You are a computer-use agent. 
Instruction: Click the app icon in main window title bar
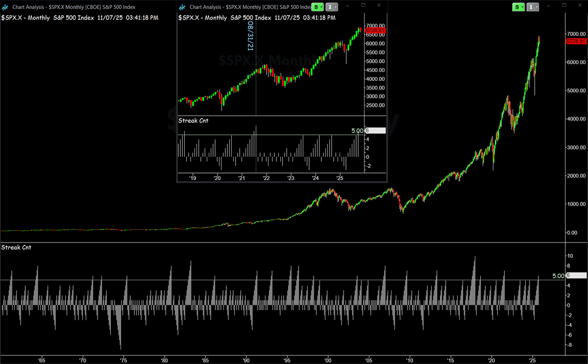5,7
